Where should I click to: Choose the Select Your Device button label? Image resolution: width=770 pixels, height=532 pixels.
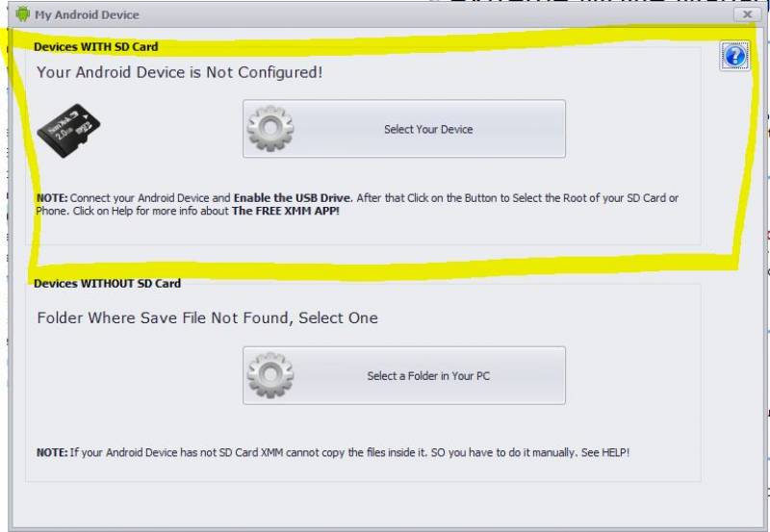point(428,129)
